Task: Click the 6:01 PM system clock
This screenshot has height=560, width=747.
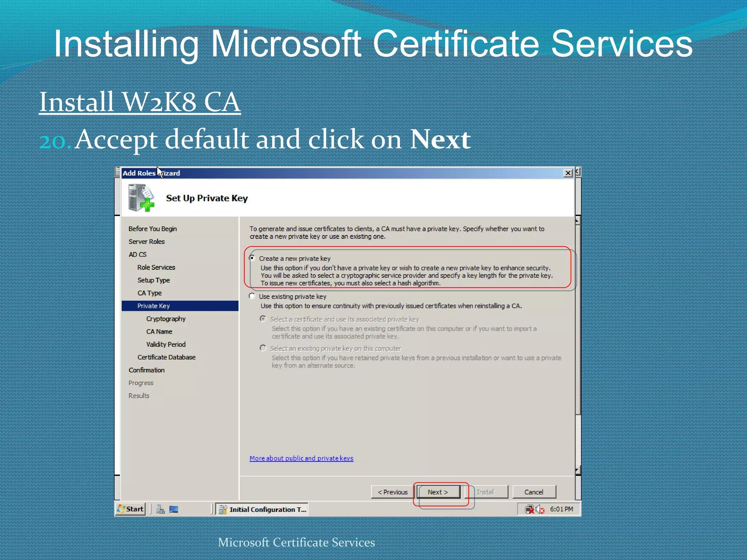Action: [561, 509]
